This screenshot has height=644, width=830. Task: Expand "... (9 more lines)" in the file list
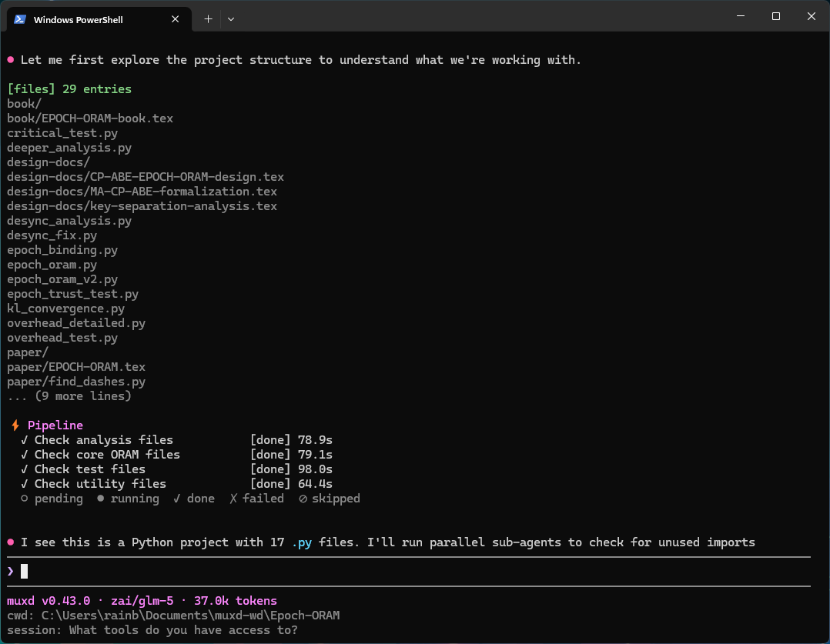[x=69, y=395]
